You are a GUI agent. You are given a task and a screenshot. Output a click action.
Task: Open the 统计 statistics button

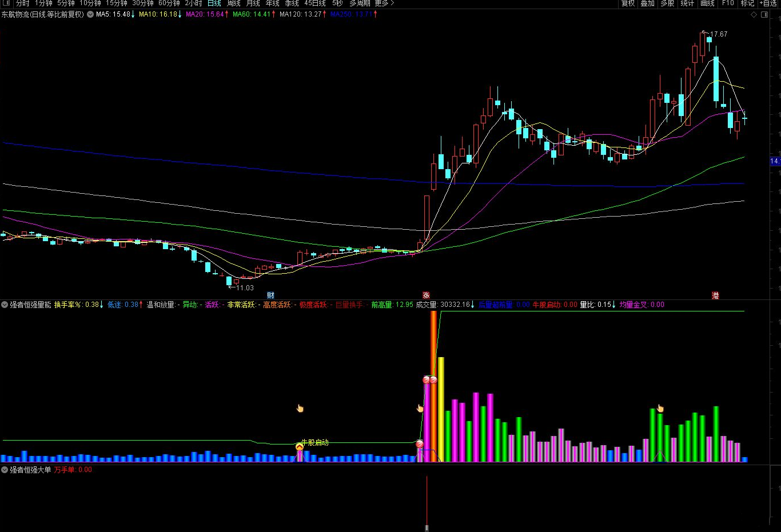coord(687,3)
